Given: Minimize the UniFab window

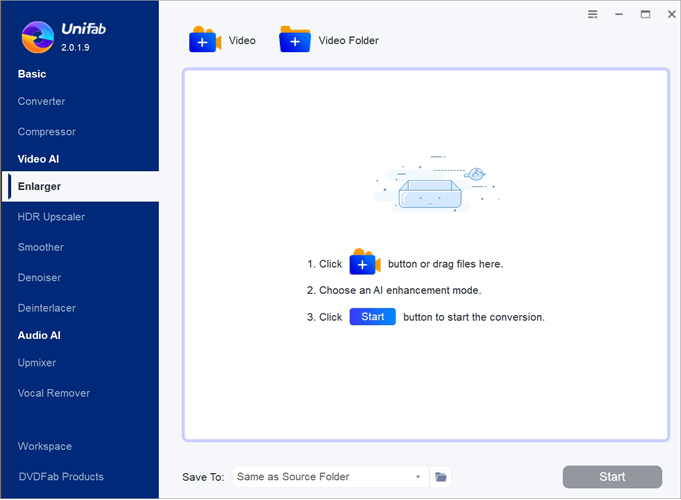Looking at the screenshot, I should 619,14.
